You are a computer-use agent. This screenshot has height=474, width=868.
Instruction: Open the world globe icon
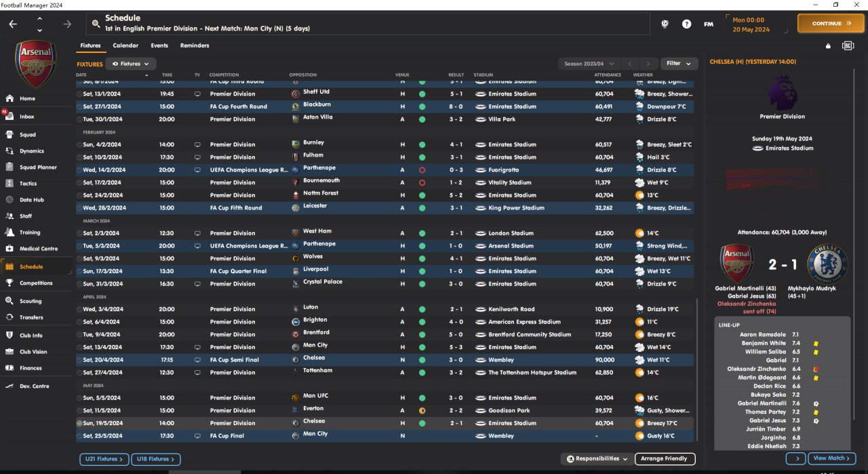click(665, 24)
